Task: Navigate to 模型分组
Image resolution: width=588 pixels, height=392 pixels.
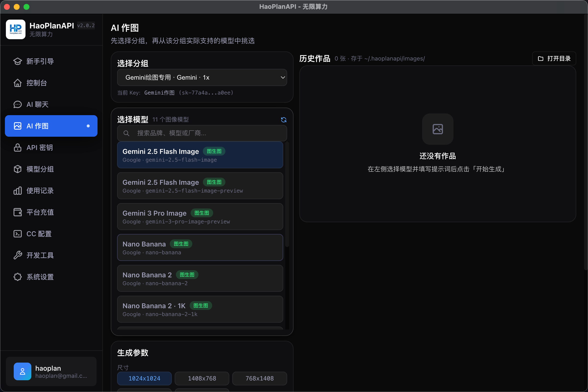Action: pyautogui.click(x=51, y=169)
